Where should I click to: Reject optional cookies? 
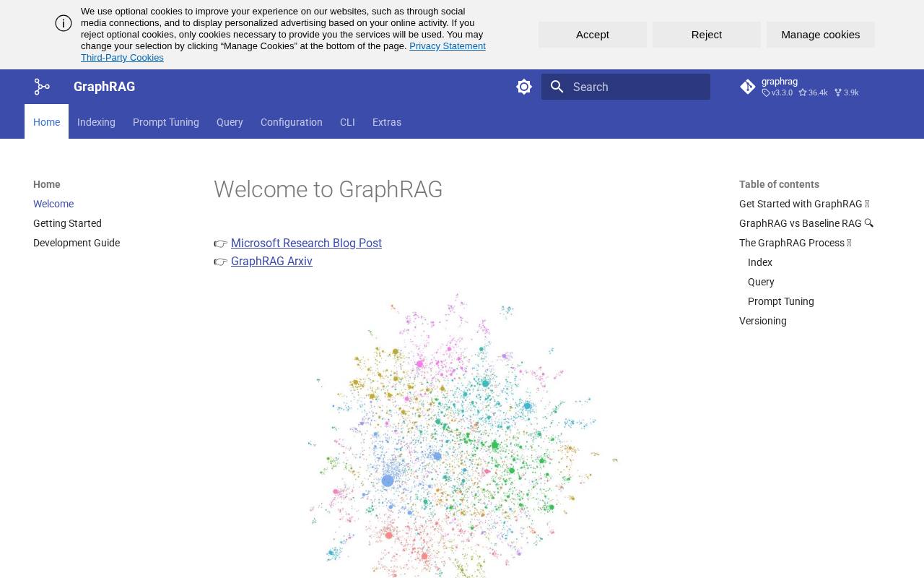[707, 35]
